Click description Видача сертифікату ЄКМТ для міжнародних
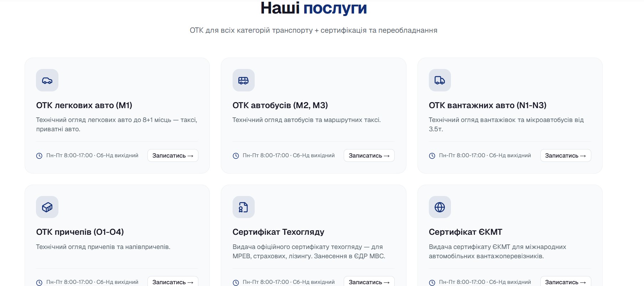 pos(498,251)
